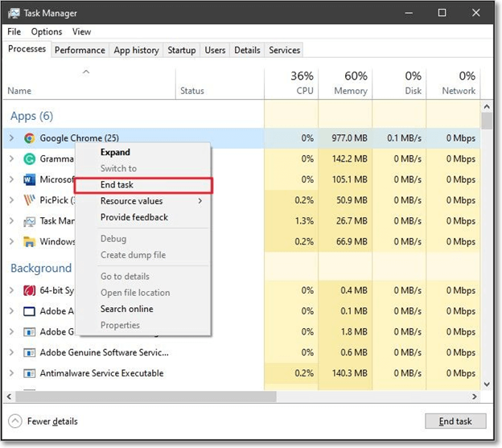The height and width of the screenshot is (448, 502).
Task: Click the Apps (6) group heading
Action: tap(31, 116)
